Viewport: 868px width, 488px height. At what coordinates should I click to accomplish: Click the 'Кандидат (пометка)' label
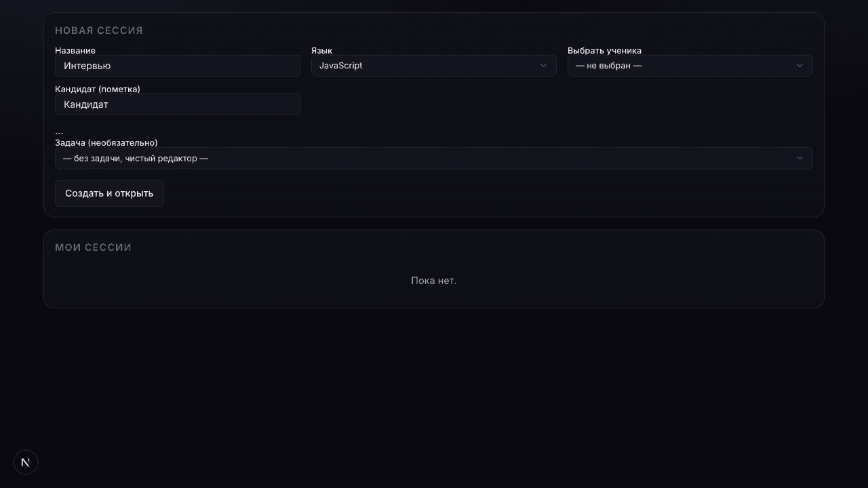(x=98, y=89)
